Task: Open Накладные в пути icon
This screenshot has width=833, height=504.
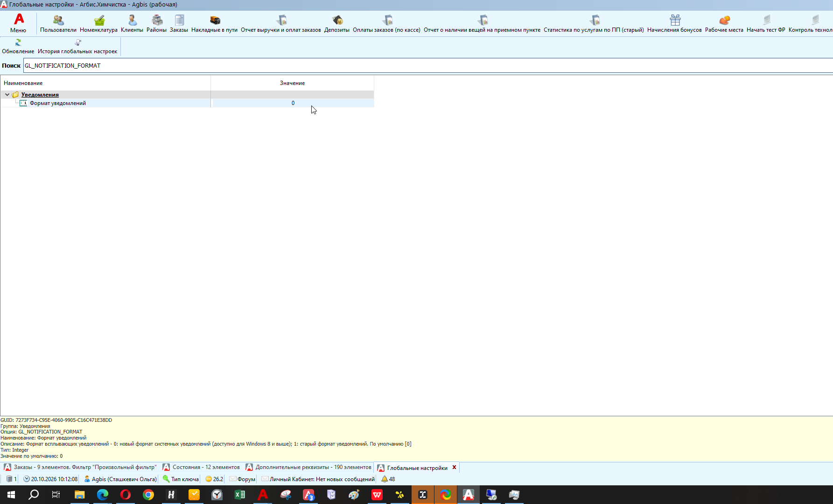Action: point(215,23)
